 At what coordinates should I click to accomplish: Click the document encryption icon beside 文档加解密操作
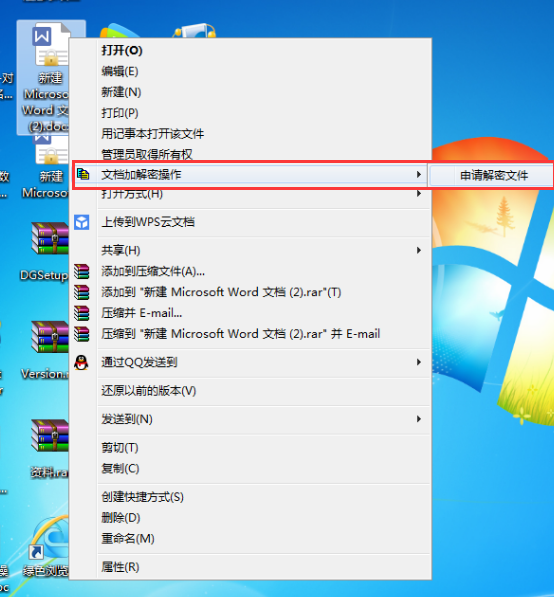pyautogui.click(x=83, y=174)
